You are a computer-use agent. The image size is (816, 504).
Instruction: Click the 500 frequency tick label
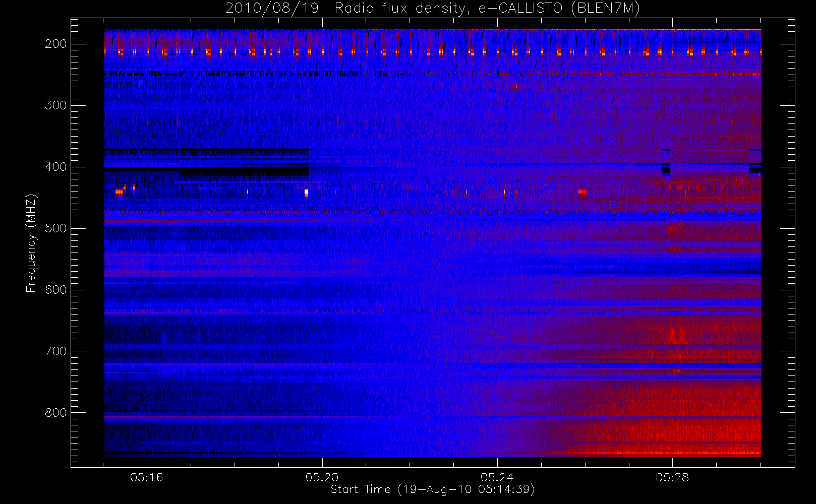tap(56, 228)
